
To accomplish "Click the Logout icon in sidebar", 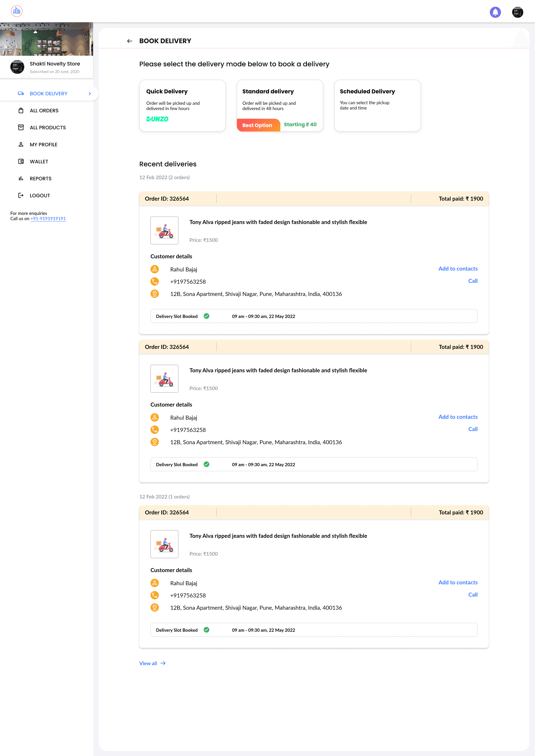I will 21,195.
